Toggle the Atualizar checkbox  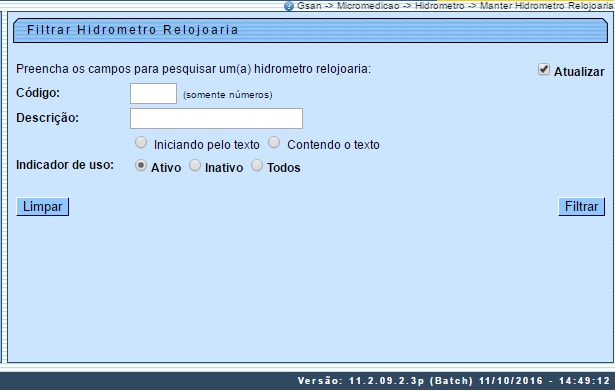click(544, 70)
